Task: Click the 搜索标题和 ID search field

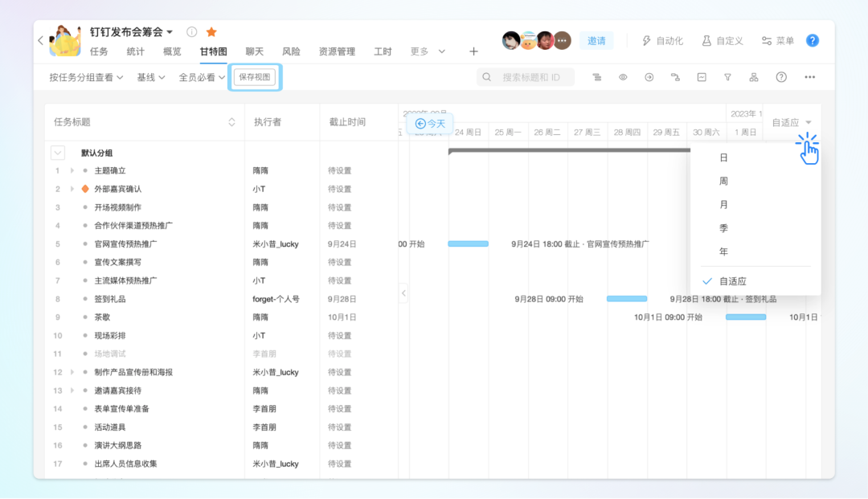Action: 532,77
